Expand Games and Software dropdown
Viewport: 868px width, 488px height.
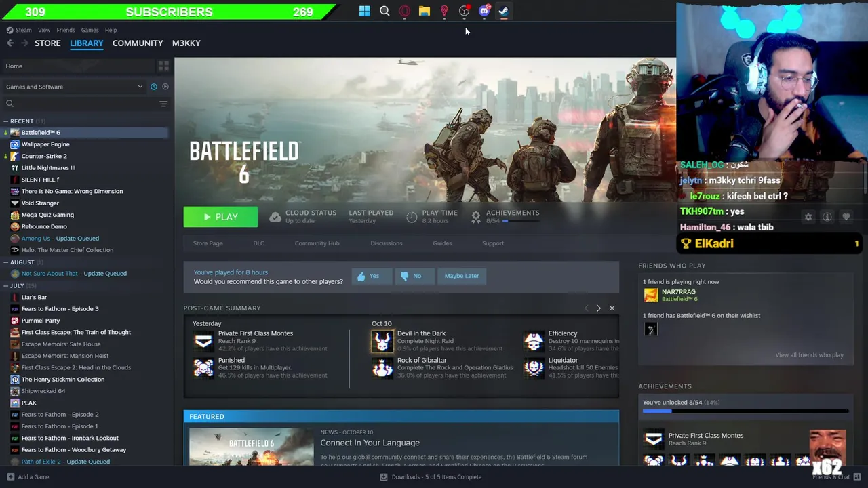[75, 87]
